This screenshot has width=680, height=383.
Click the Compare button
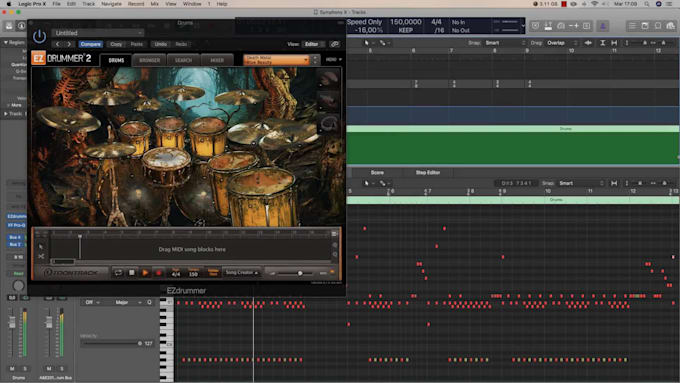pos(91,44)
